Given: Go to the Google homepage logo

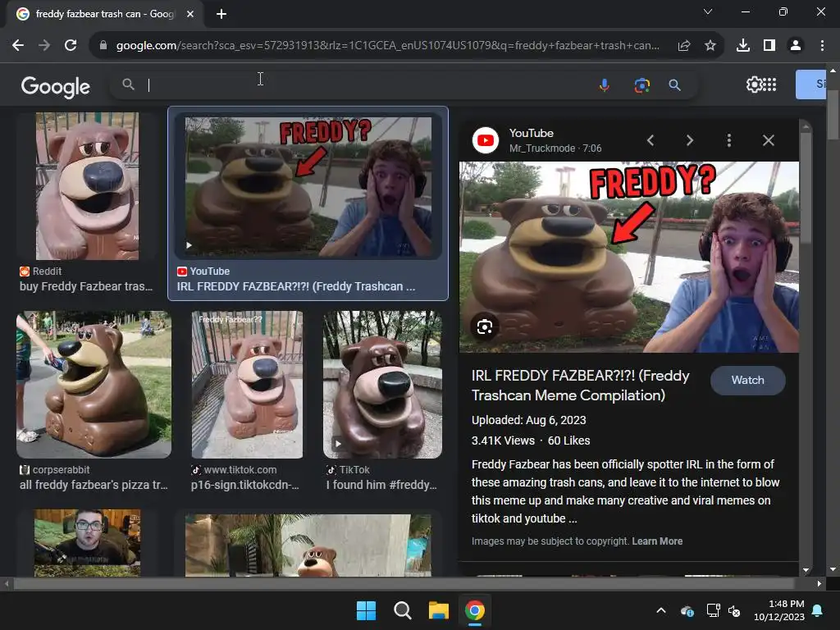Looking at the screenshot, I should click(56, 86).
